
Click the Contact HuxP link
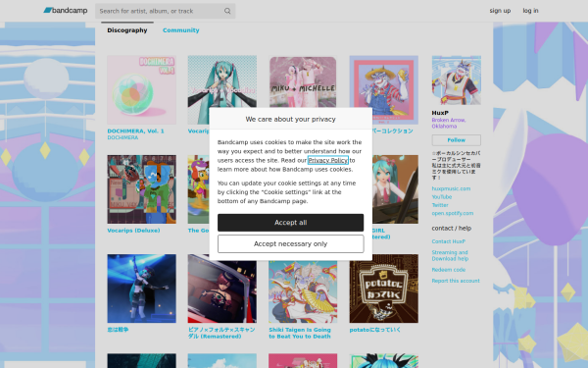pyautogui.click(x=449, y=241)
